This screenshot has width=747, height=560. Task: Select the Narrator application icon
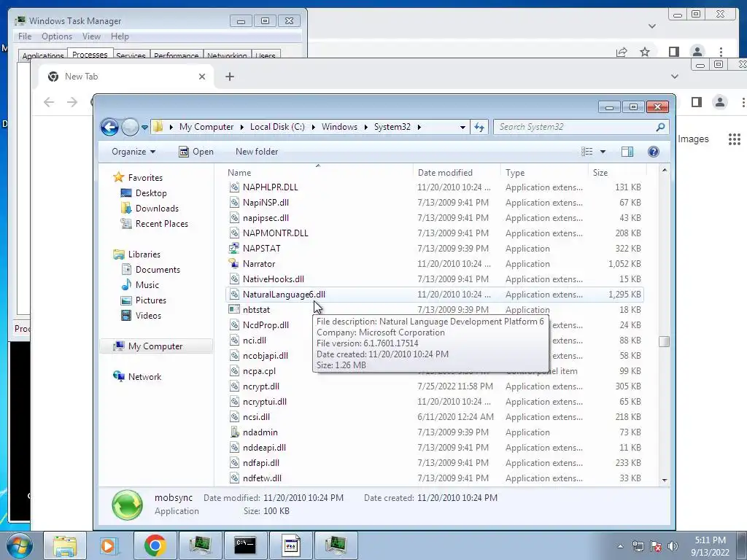[234, 263]
